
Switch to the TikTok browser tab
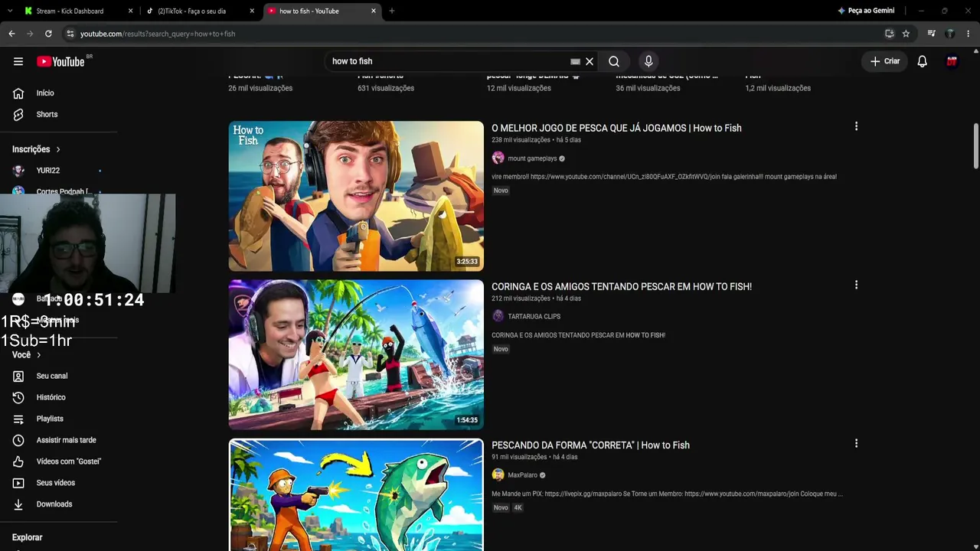[199, 11]
